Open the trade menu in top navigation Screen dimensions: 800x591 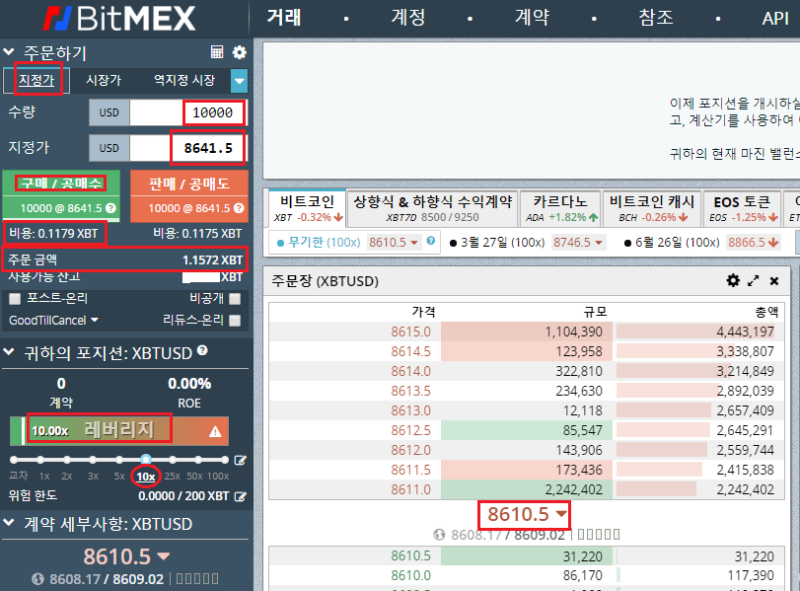(x=284, y=17)
